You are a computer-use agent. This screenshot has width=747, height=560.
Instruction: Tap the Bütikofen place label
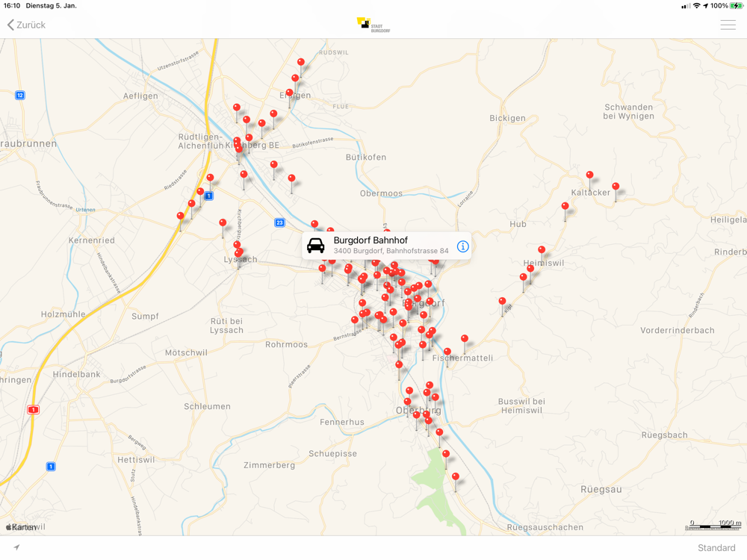tap(366, 157)
